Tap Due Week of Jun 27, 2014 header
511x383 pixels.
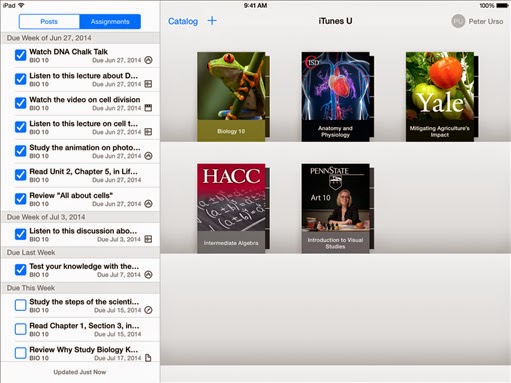click(80, 38)
